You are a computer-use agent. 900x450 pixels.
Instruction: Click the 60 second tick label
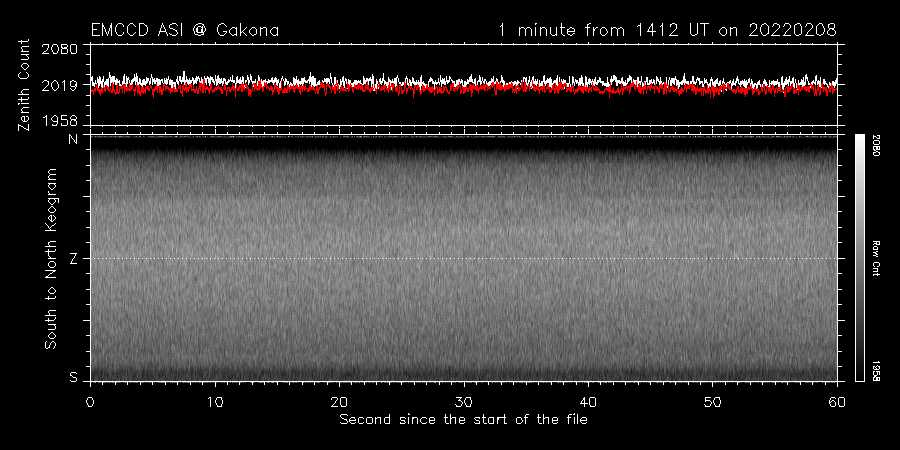pos(837,402)
